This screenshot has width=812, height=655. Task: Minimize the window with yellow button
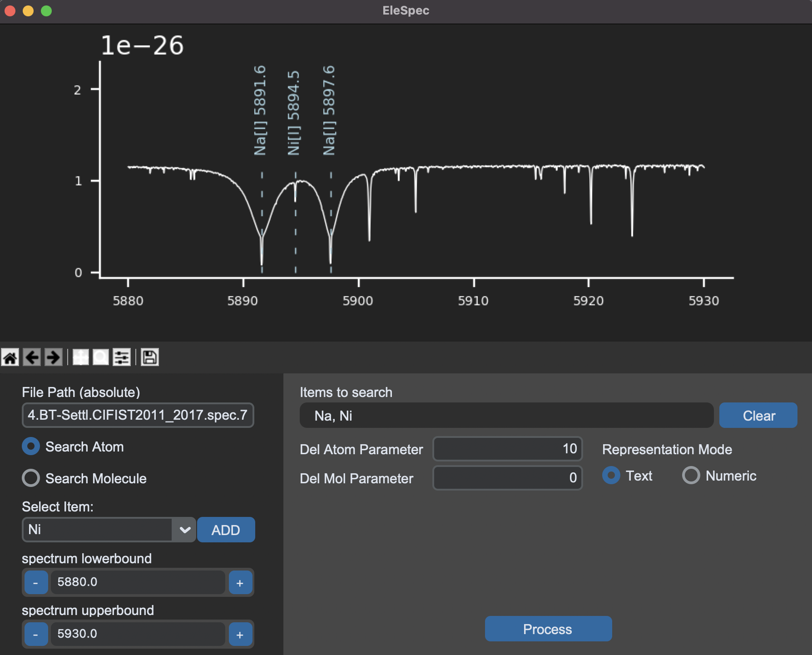(x=28, y=11)
